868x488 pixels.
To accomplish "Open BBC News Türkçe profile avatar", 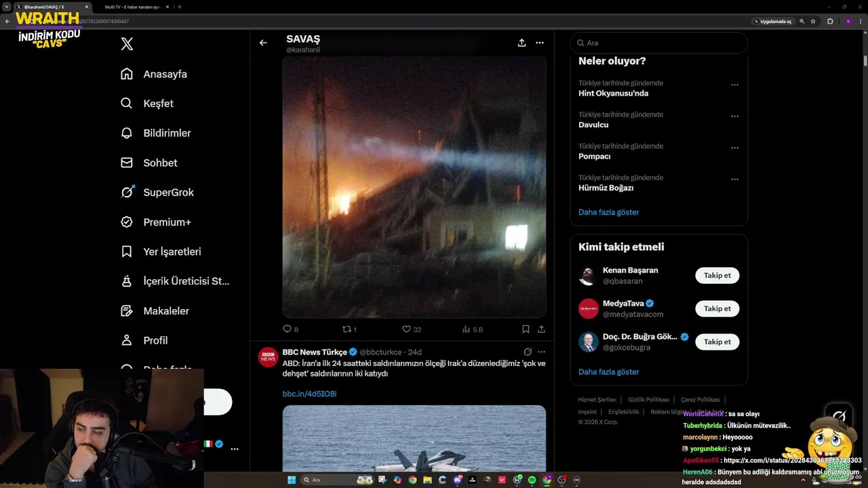I will coord(269,357).
